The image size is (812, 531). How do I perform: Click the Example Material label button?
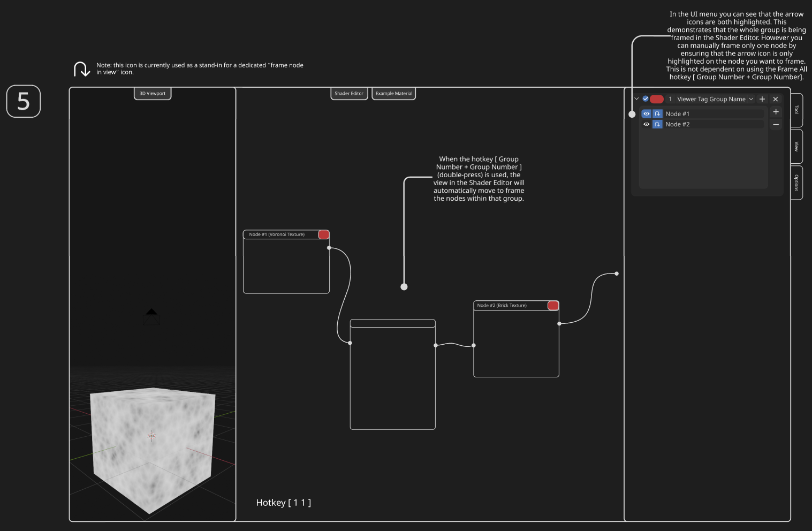[394, 94]
